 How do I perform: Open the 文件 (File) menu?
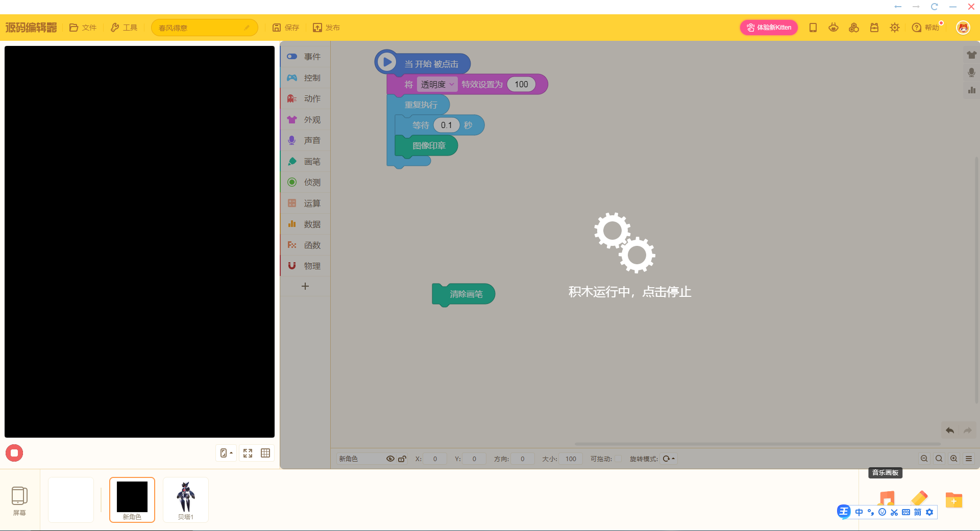coord(83,28)
